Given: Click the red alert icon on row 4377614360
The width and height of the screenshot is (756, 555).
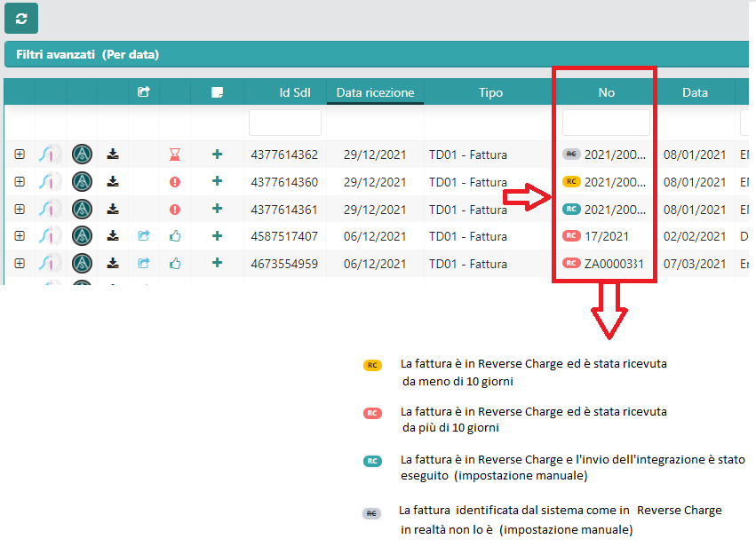Looking at the screenshot, I should point(175,182).
